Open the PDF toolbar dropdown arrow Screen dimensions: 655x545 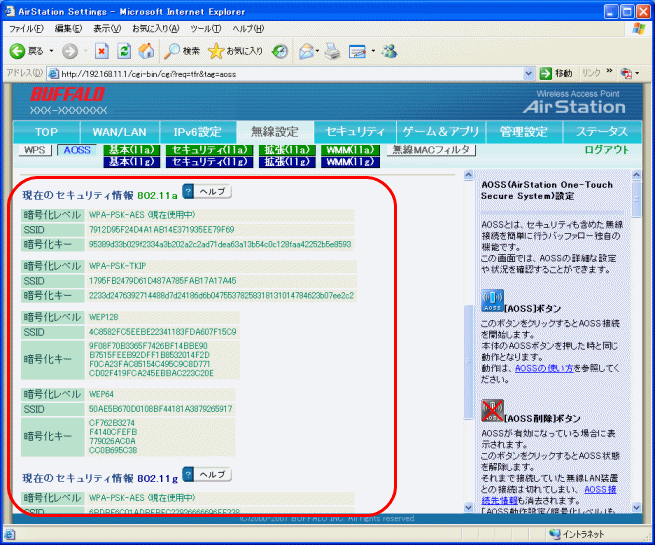pyautogui.click(x=637, y=74)
